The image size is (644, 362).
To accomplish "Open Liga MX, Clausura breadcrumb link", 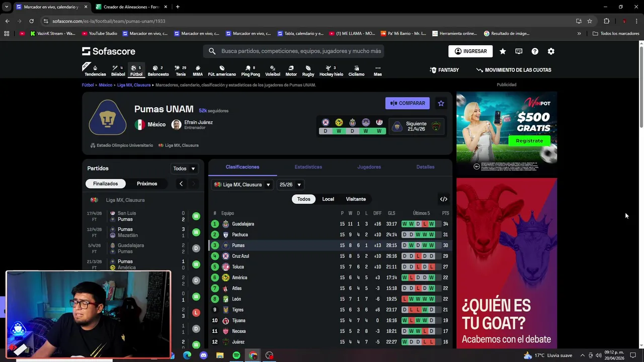I will (x=134, y=85).
